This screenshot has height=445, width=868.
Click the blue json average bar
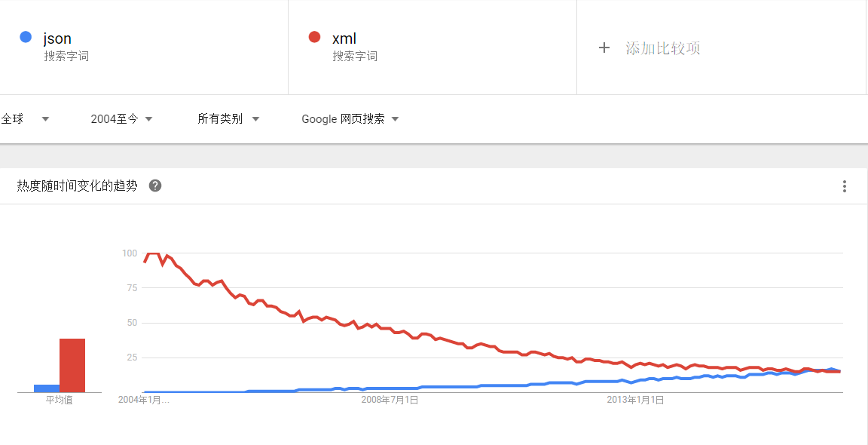pyautogui.click(x=47, y=388)
